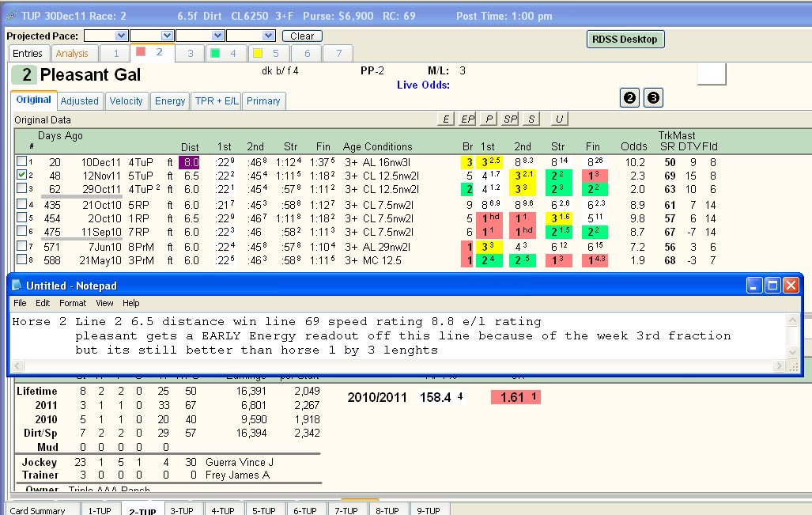Viewport: 812px width, 515px height.
Task: Click the red color marker on tab 2
Action: pos(141,51)
